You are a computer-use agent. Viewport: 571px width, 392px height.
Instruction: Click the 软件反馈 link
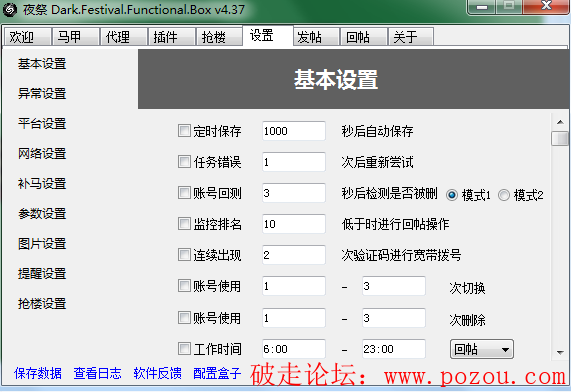click(x=157, y=373)
